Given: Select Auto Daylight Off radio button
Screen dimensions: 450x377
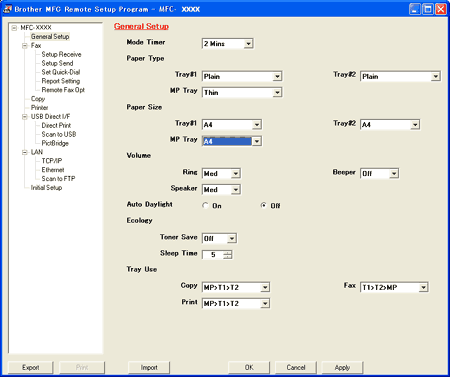Looking at the screenshot, I should pos(264,206).
